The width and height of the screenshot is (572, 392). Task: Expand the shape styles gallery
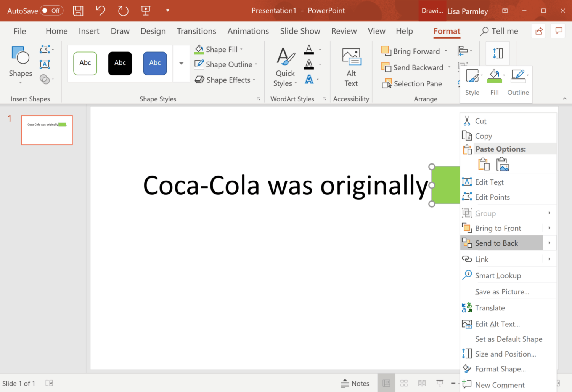point(182,63)
